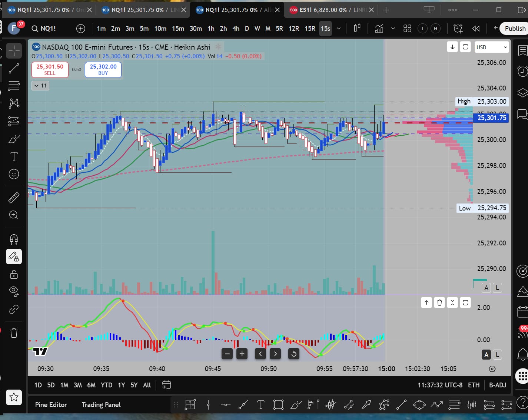Set date range to 1D
Screen dimensions: 528x420
pos(38,385)
